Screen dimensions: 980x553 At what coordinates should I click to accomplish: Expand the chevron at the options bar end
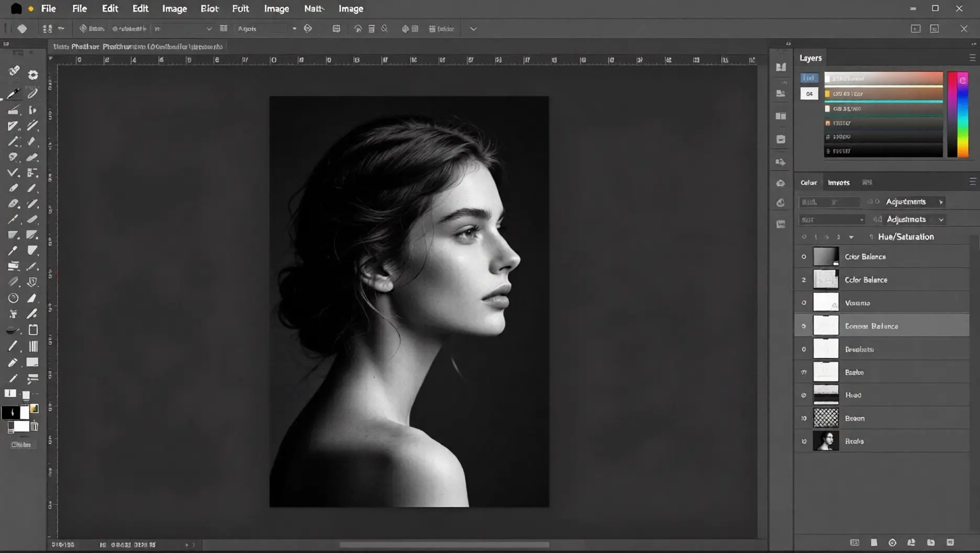[x=473, y=29]
